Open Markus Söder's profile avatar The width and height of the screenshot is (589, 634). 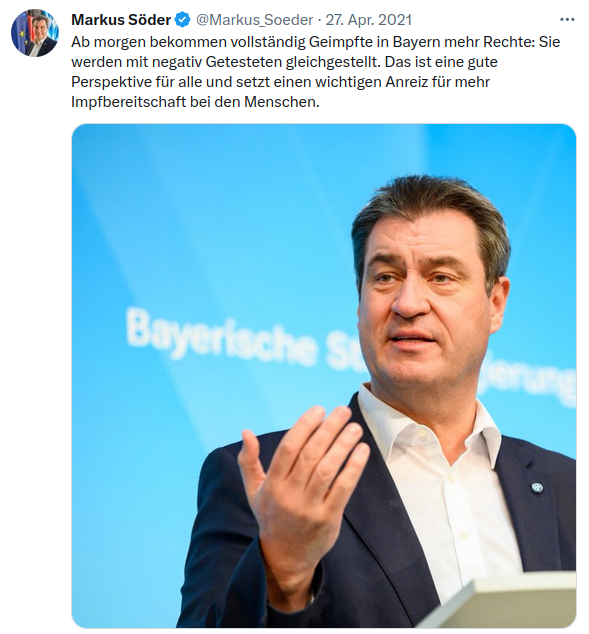[35, 33]
